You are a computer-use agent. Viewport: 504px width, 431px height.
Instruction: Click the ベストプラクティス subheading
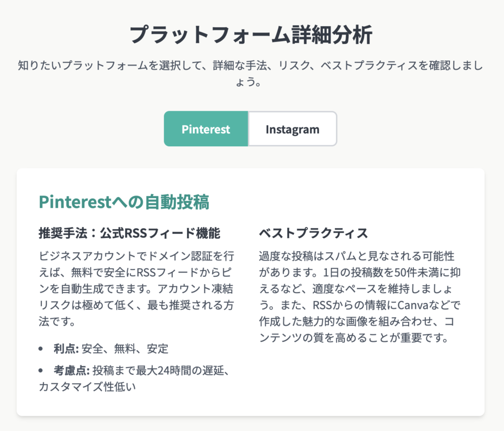pyautogui.click(x=314, y=233)
